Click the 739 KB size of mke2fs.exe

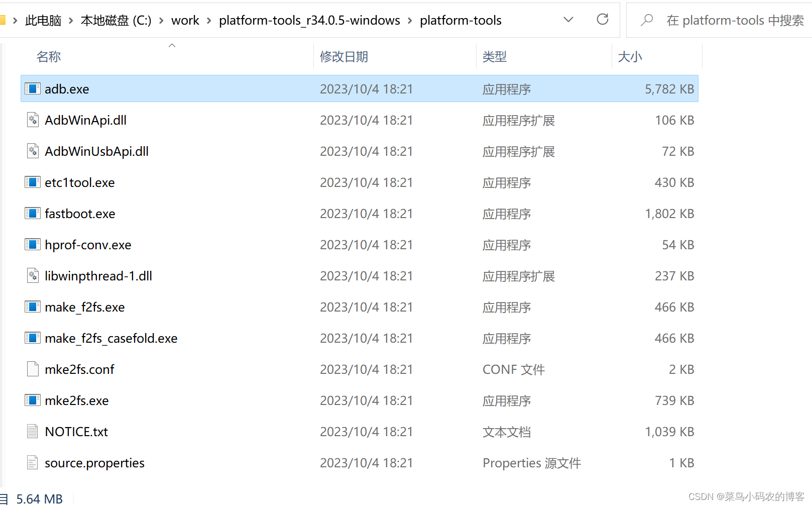(674, 400)
